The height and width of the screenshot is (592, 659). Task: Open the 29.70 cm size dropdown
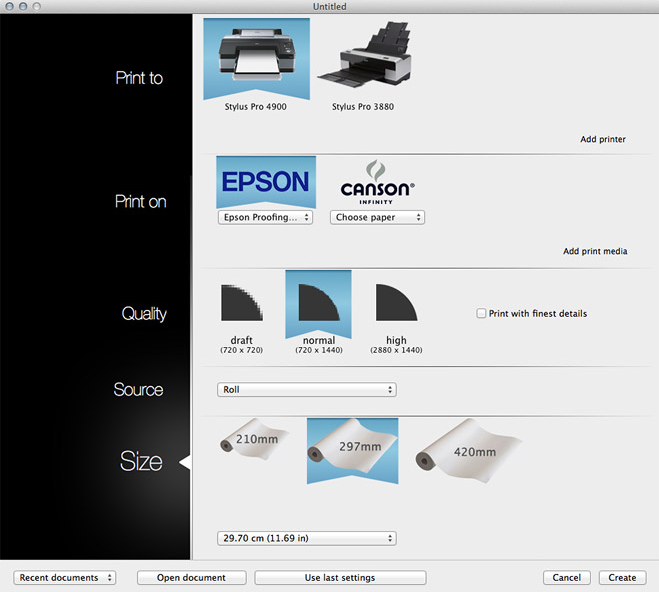(x=306, y=538)
